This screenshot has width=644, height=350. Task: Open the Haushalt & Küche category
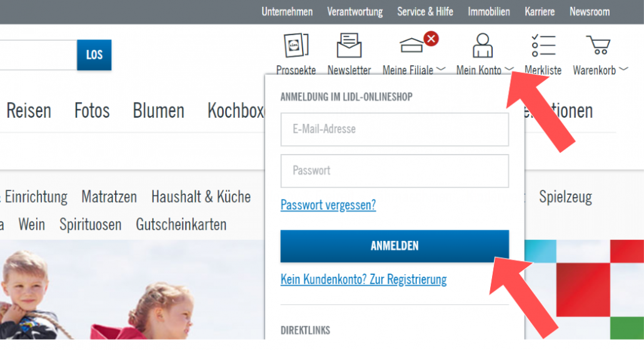pos(201,197)
